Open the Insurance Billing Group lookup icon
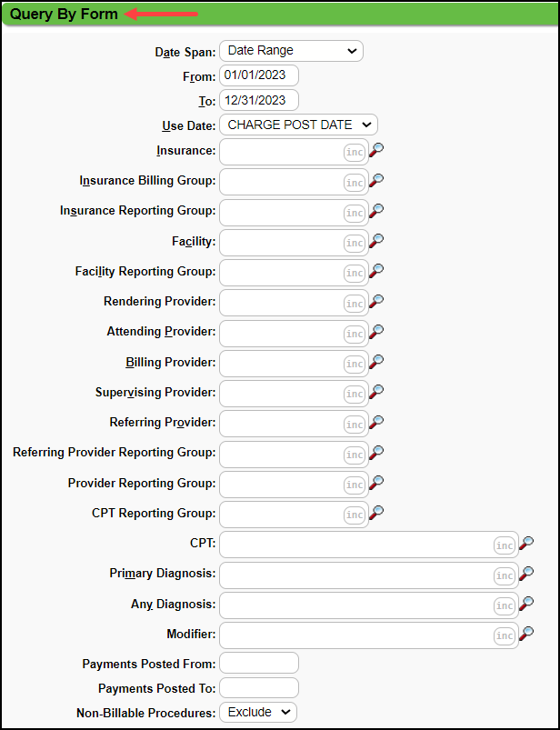560x730 pixels. tap(376, 180)
